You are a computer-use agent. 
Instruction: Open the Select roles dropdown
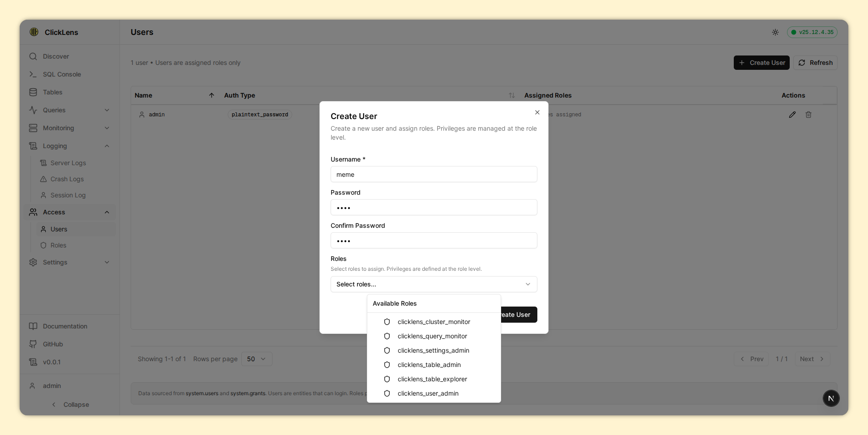click(433, 284)
